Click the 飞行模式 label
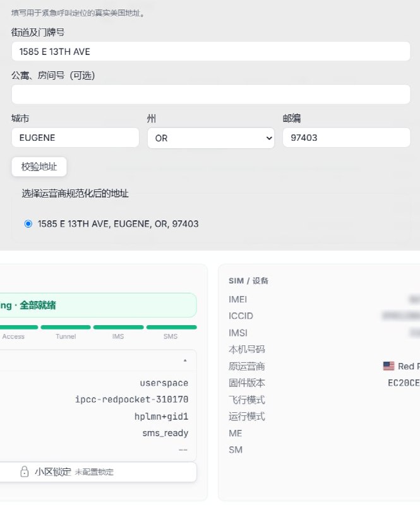 coord(246,400)
